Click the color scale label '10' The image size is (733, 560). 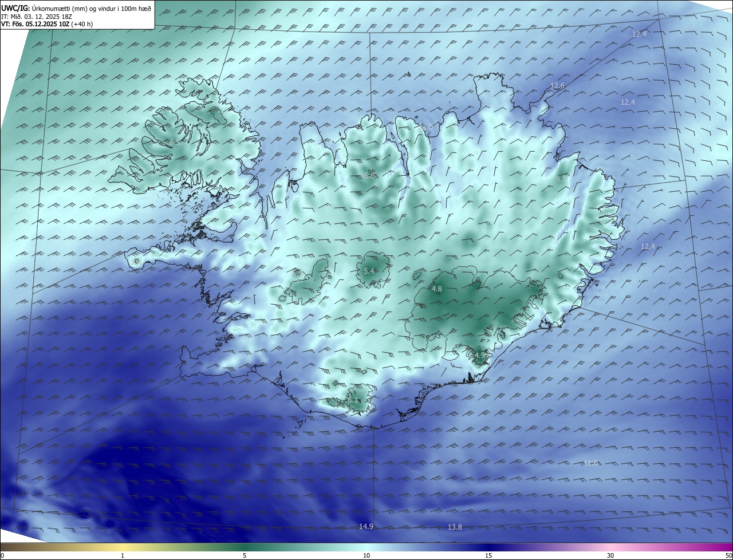(x=366, y=555)
